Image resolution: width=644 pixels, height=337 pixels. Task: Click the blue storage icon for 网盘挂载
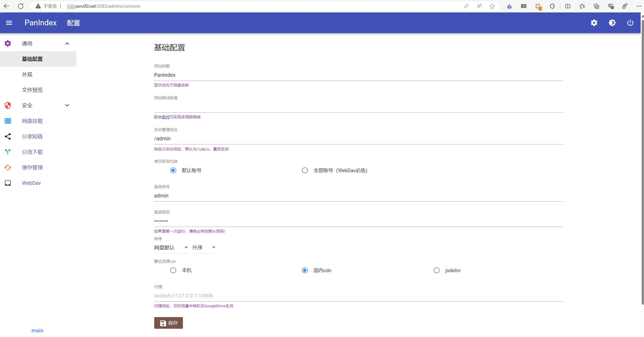[8, 121]
